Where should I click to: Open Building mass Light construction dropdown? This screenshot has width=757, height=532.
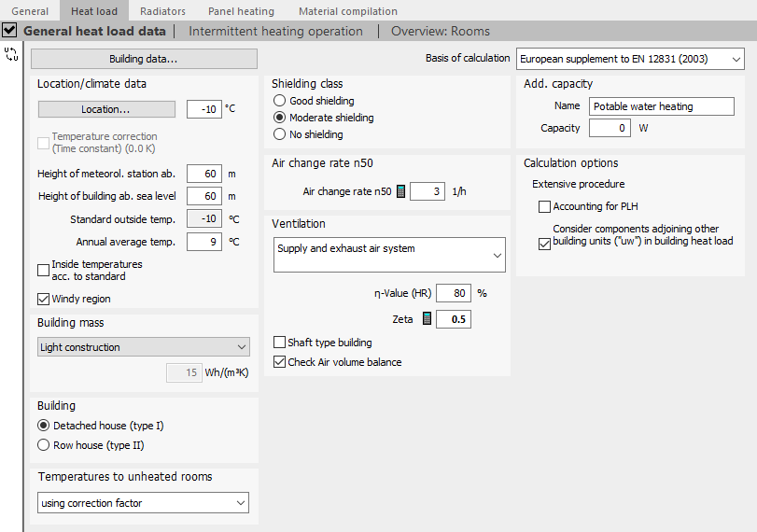144,347
